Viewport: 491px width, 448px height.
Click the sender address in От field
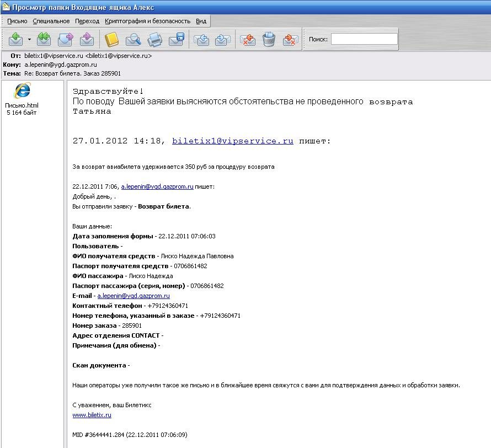[x=88, y=56]
